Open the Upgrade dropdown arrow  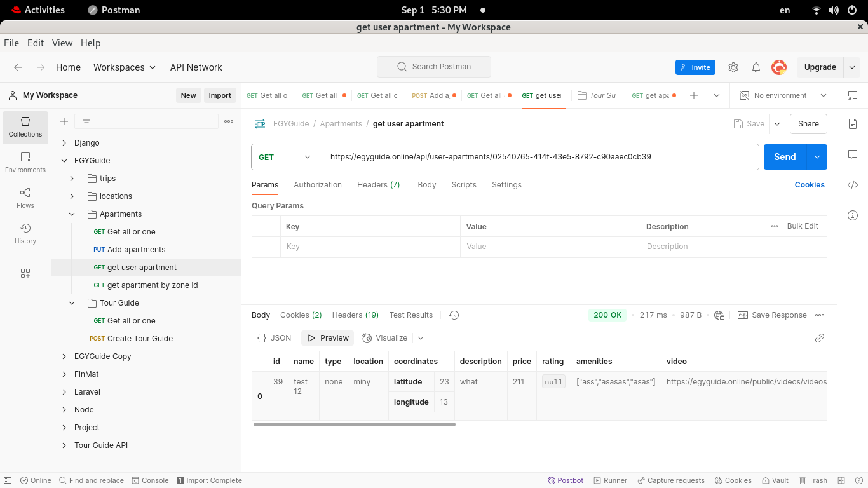tap(852, 67)
